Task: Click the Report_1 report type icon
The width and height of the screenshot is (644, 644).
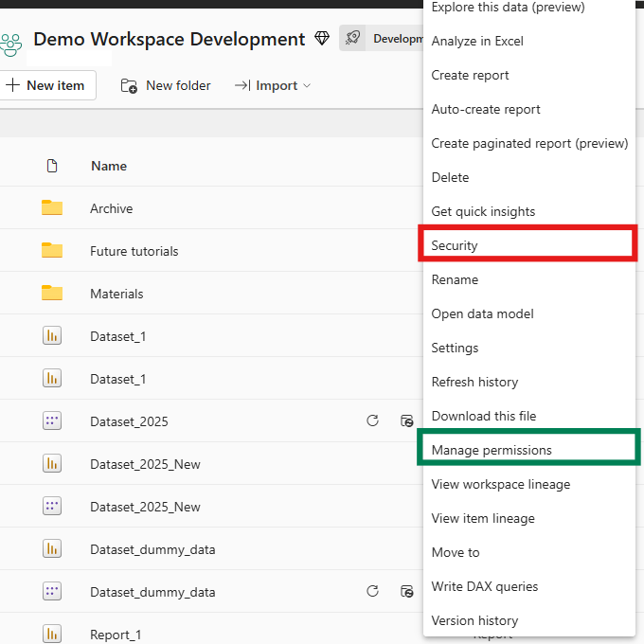Action: coord(52,634)
